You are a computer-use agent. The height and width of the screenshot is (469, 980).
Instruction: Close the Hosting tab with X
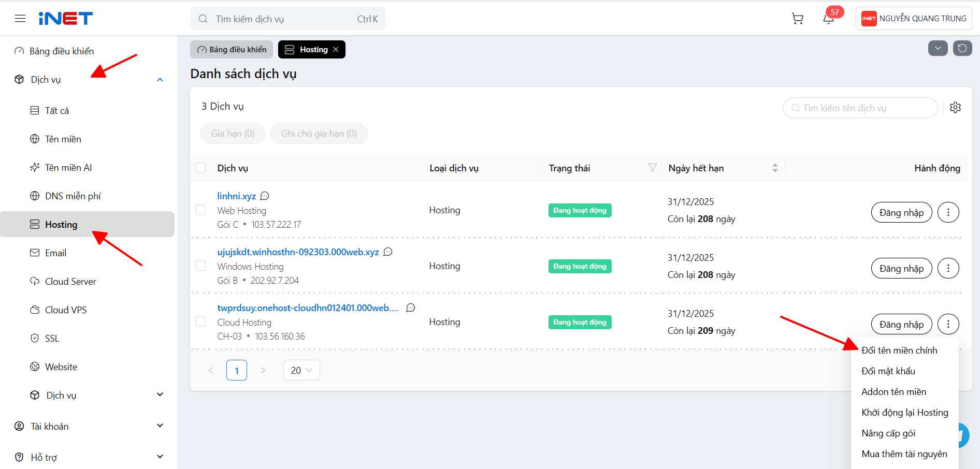pyautogui.click(x=336, y=49)
